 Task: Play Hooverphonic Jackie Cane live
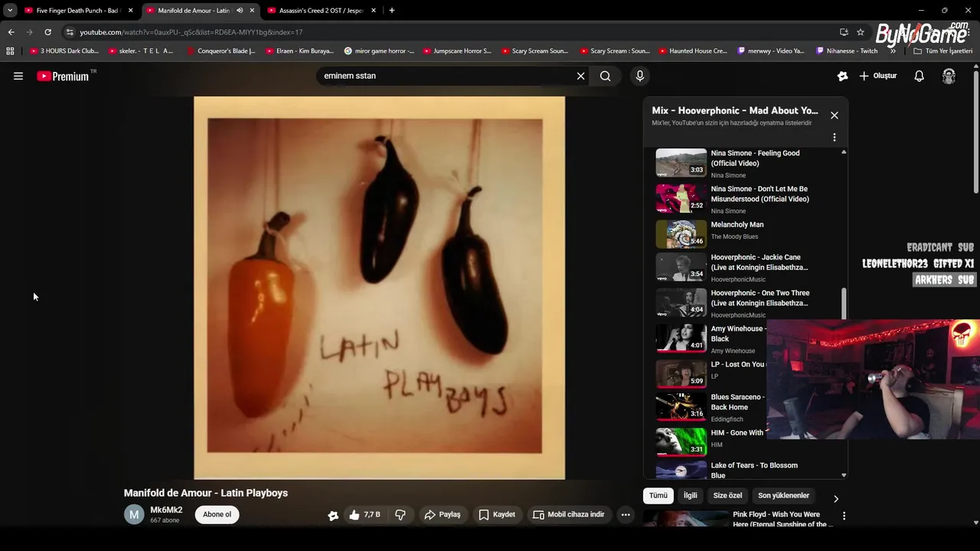(747, 268)
